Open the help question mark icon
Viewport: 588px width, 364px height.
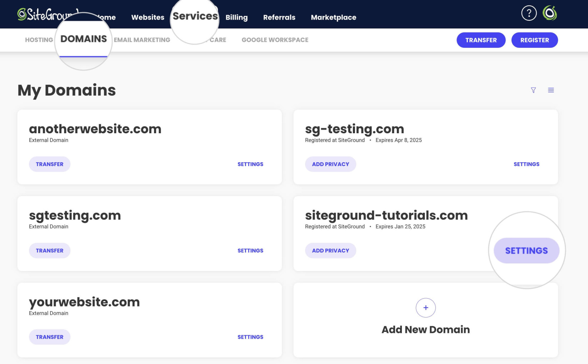529,13
